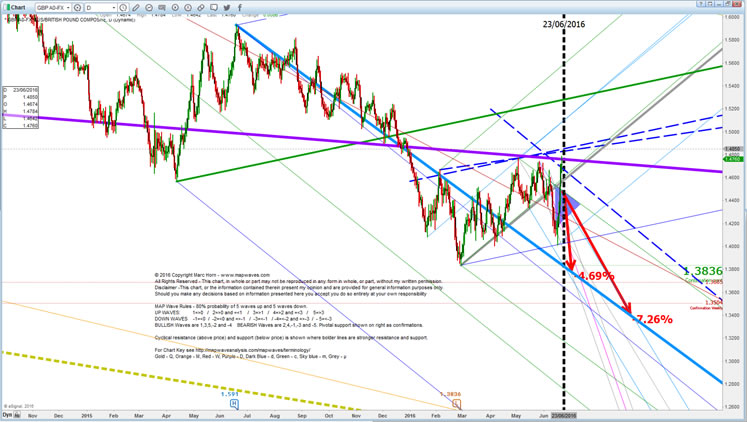The height and width of the screenshot is (422, 747).
Task: Click the speech bubble comment icon
Action: click(214, 8)
